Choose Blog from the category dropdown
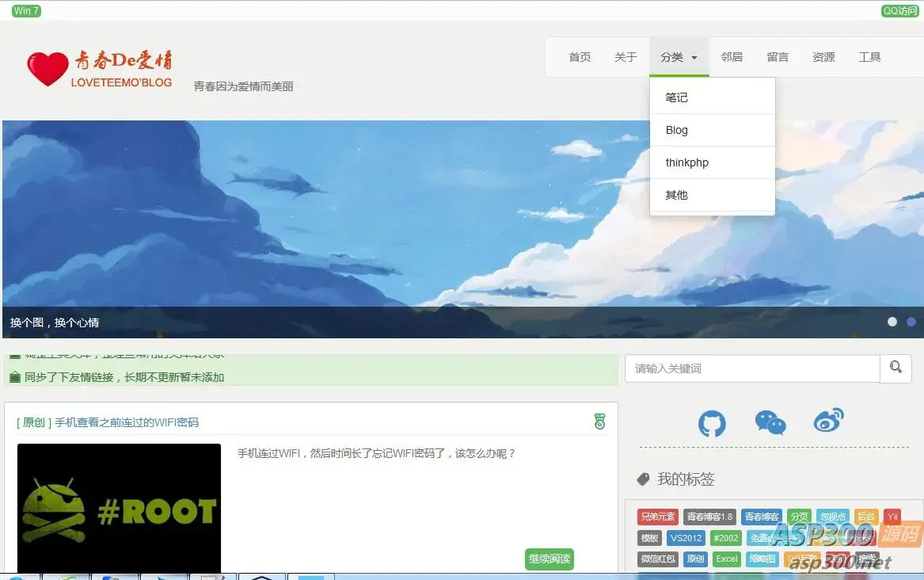 [x=713, y=130]
